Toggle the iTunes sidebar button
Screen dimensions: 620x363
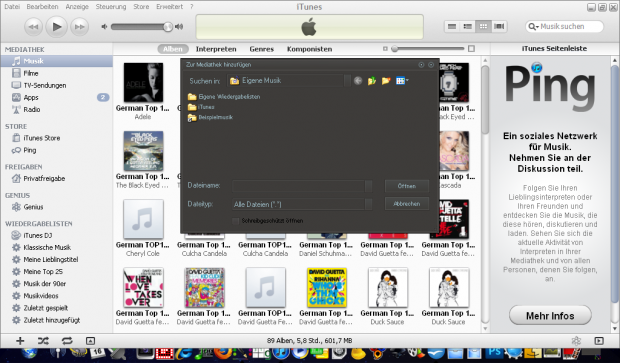(599, 341)
